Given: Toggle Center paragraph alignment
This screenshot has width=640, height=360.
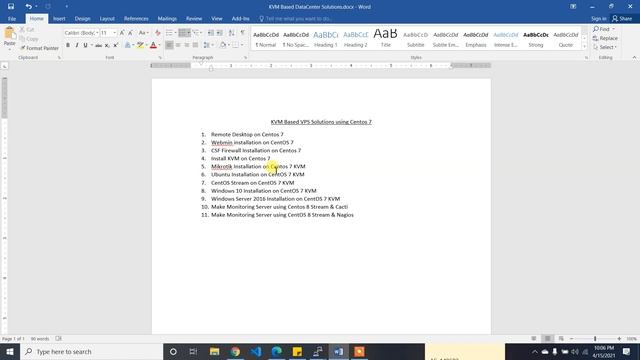Looking at the screenshot, I should pos(178,45).
